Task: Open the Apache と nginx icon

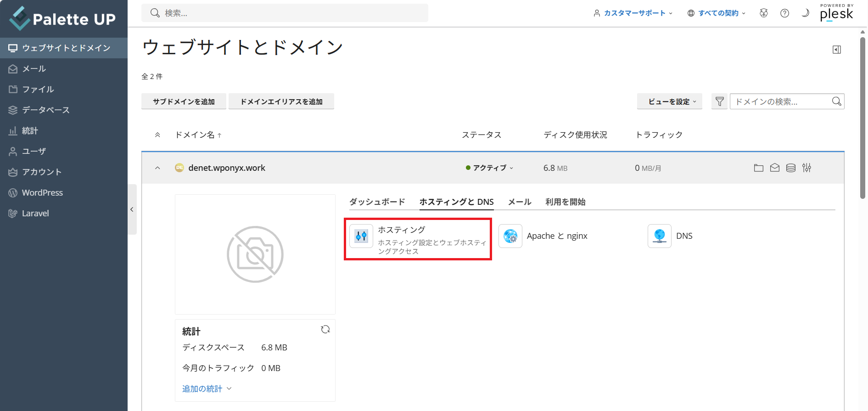Action: tap(510, 236)
